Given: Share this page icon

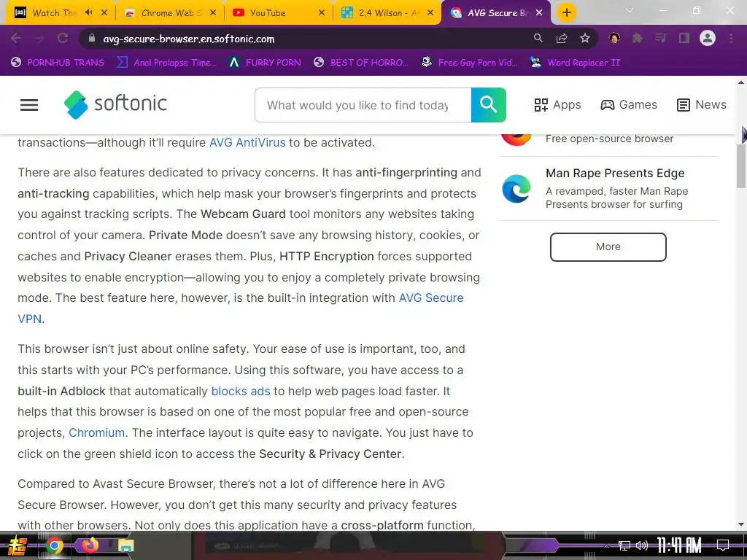Looking at the screenshot, I should (x=562, y=39).
